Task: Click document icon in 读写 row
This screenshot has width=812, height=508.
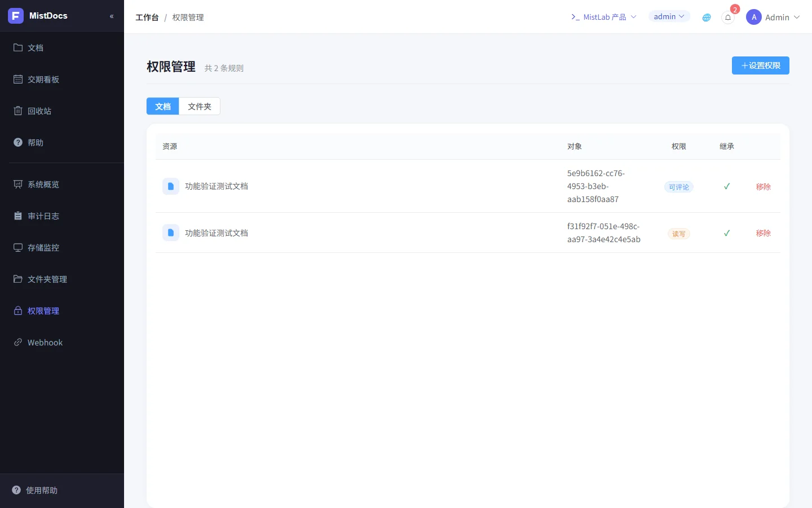Action: 171,233
